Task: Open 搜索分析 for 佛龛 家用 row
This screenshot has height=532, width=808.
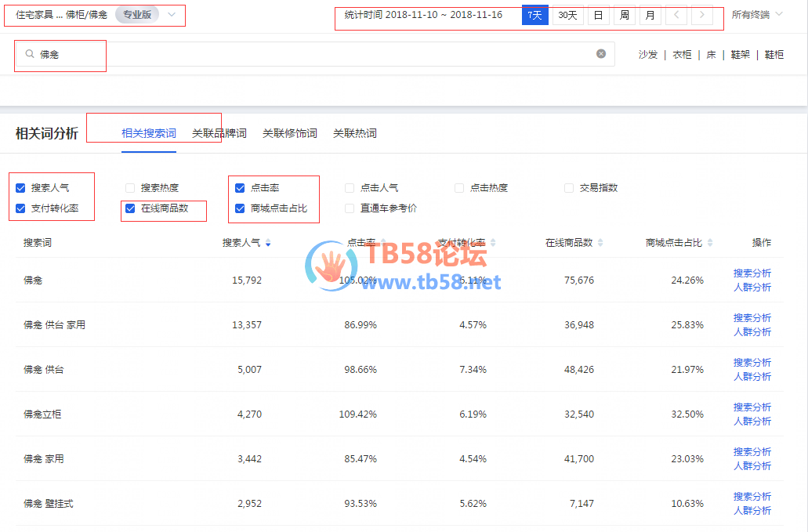Action: (x=752, y=451)
